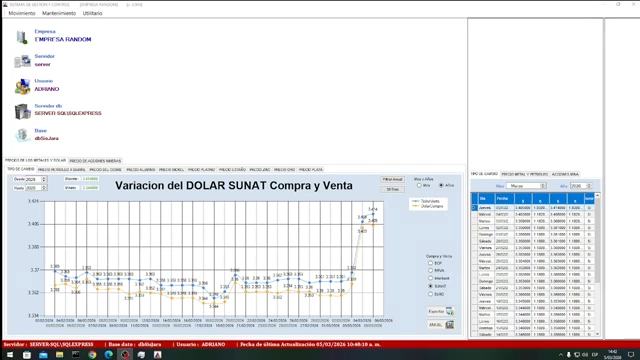640x360 pixels.
Task: Select the EURO radio option
Action: coord(430,294)
